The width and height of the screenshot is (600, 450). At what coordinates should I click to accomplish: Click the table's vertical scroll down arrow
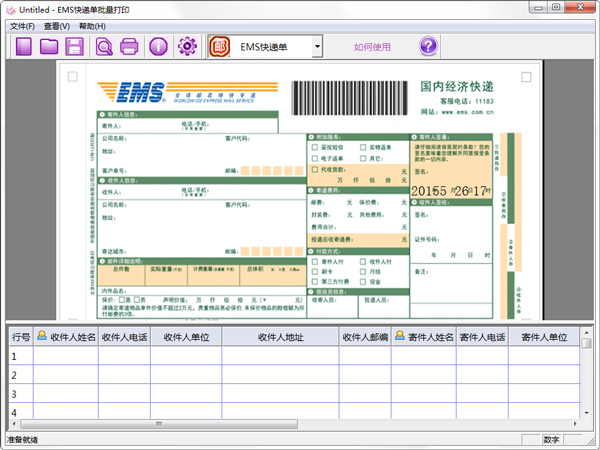[x=587, y=413]
